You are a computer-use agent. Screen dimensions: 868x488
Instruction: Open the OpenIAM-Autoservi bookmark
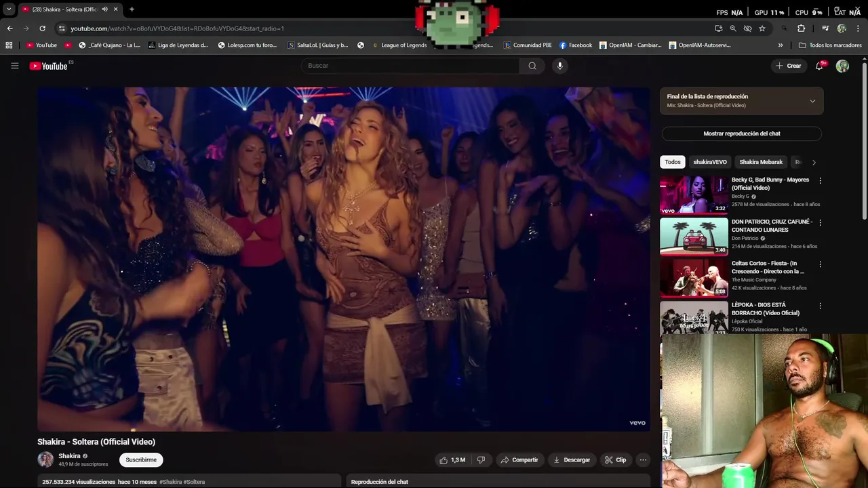[700, 45]
